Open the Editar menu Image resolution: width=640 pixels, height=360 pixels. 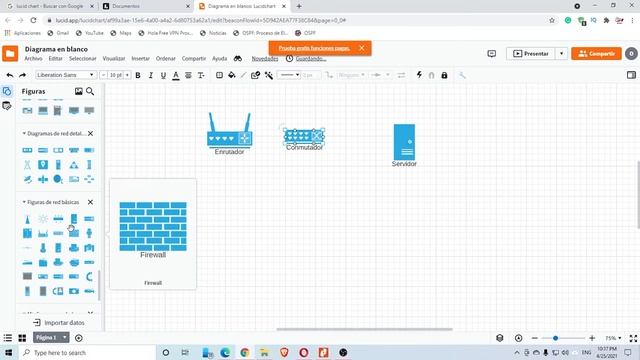[56, 59]
